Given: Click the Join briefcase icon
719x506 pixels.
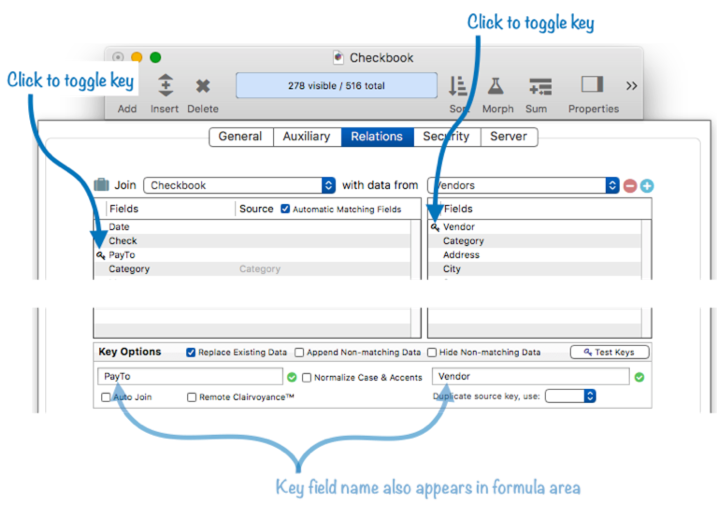Looking at the screenshot, I should [x=101, y=185].
